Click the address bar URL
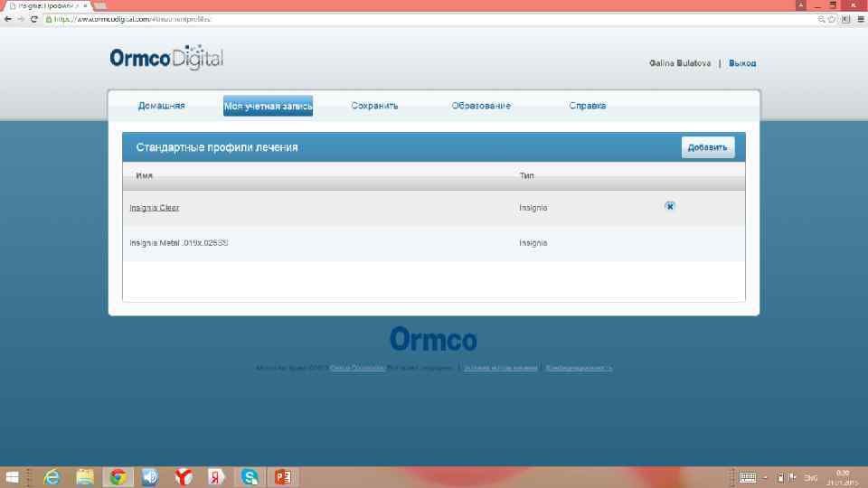This screenshot has width=868, height=488. point(132,19)
